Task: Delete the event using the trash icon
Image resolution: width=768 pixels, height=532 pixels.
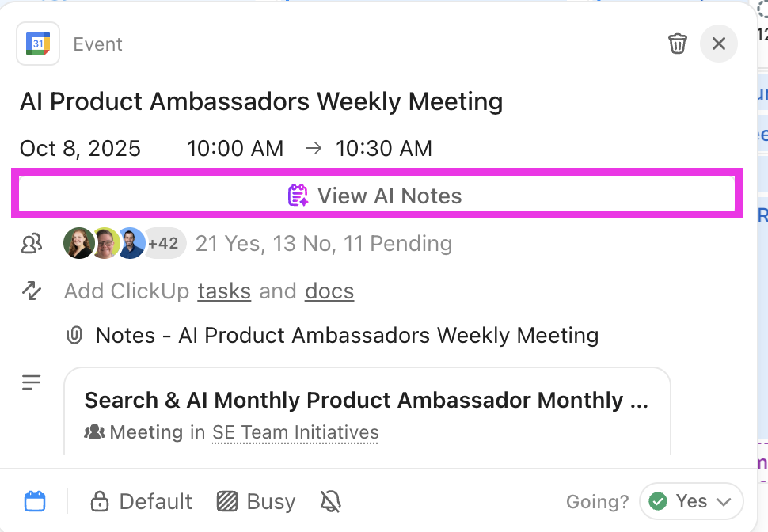Action: (677, 44)
